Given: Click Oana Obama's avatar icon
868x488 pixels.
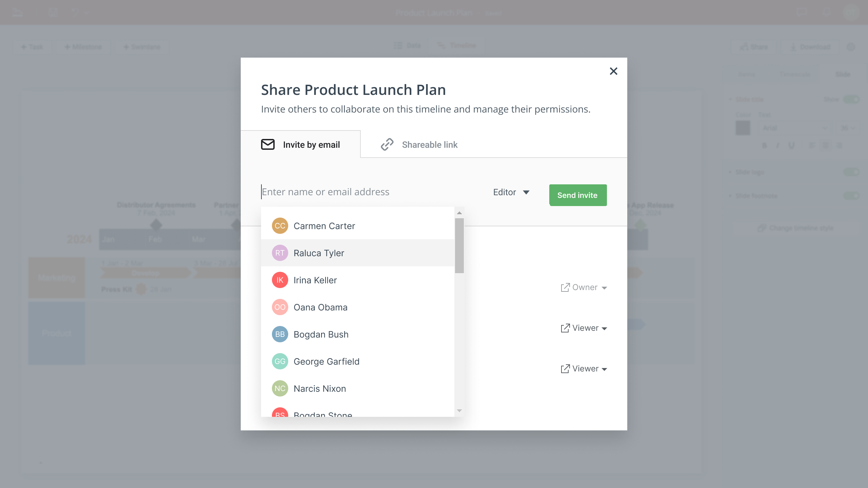Looking at the screenshot, I should 279,307.
